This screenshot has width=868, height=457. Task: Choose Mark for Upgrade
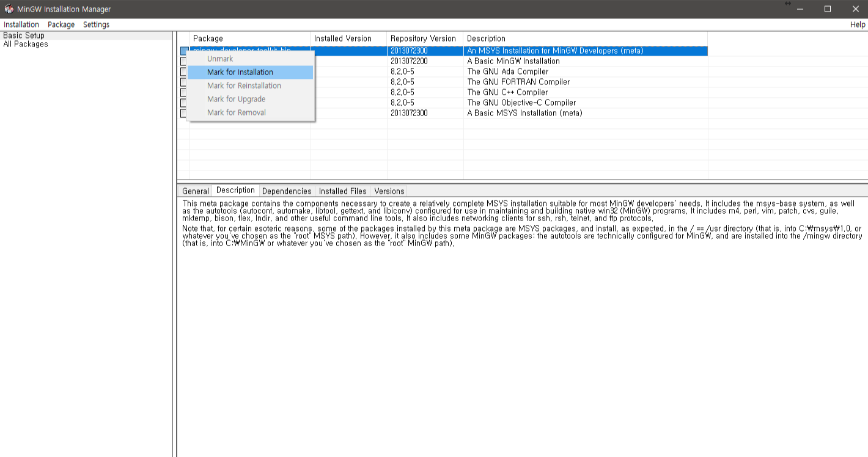pos(251,99)
